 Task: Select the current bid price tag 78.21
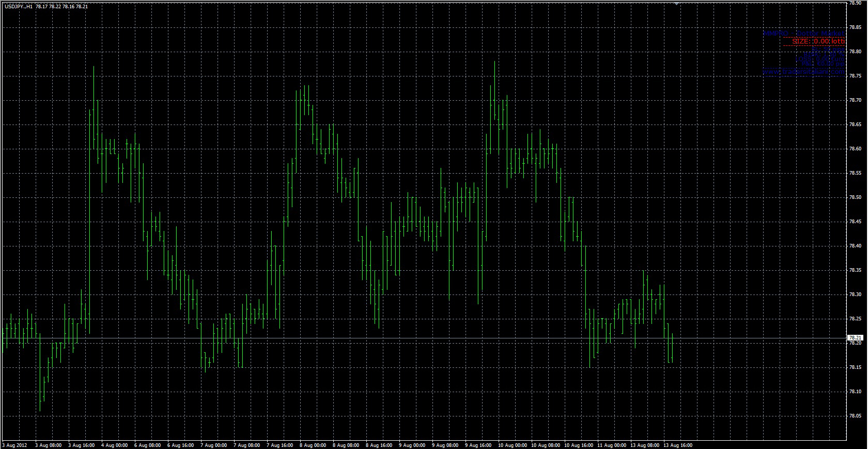(855, 338)
